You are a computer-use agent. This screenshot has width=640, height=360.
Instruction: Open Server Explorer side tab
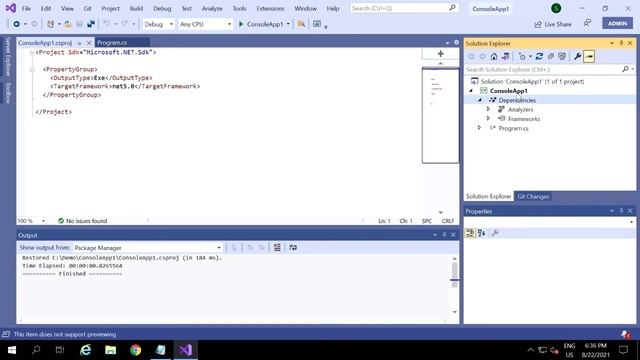pyautogui.click(x=8, y=57)
